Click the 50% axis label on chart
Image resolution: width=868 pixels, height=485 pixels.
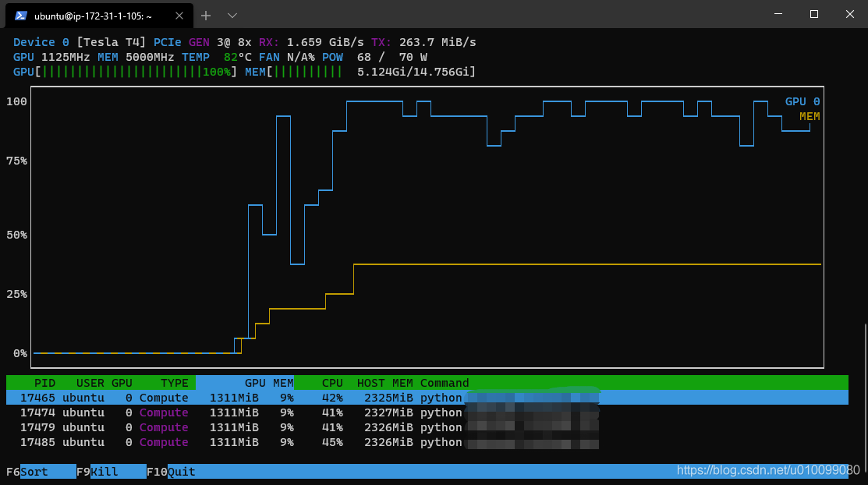(16, 235)
